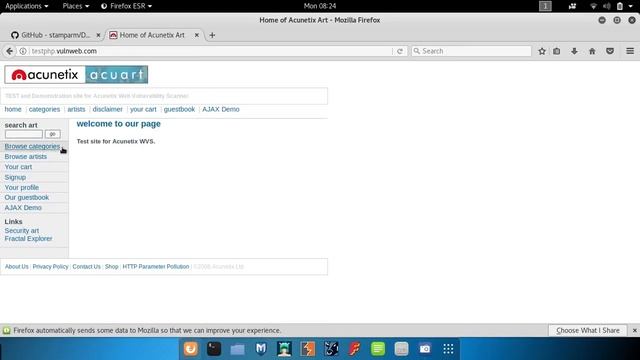Go back with the browser back arrow
The width and height of the screenshot is (640, 360).
[x=9, y=51]
